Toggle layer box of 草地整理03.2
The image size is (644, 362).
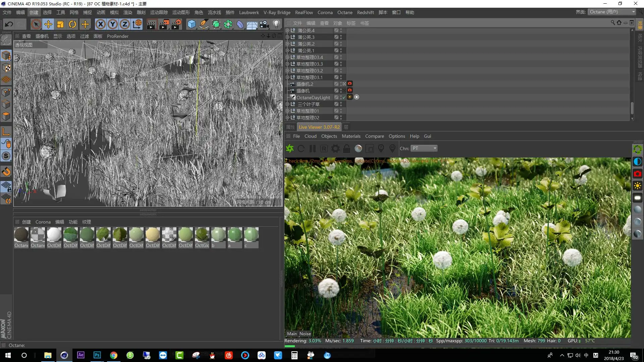click(x=336, y=71)
